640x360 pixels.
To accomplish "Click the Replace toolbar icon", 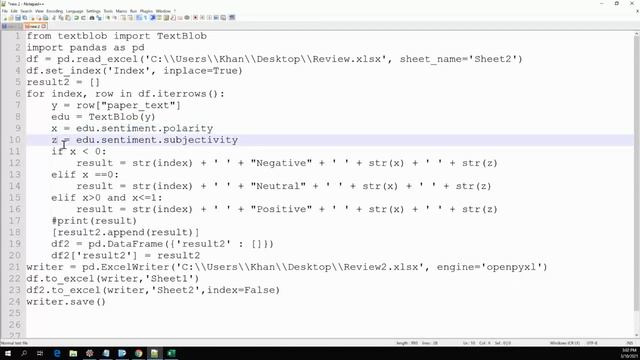I will pos(99,18).
